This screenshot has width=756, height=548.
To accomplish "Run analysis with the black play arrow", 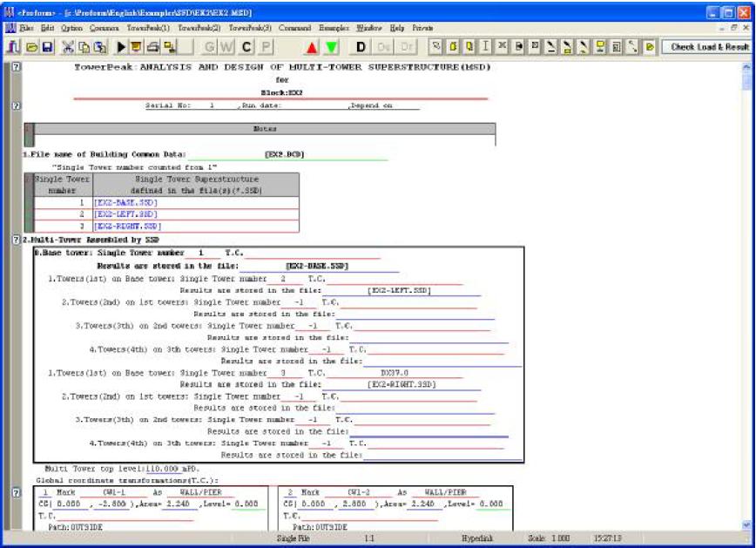I will click(x=121, y=47).
